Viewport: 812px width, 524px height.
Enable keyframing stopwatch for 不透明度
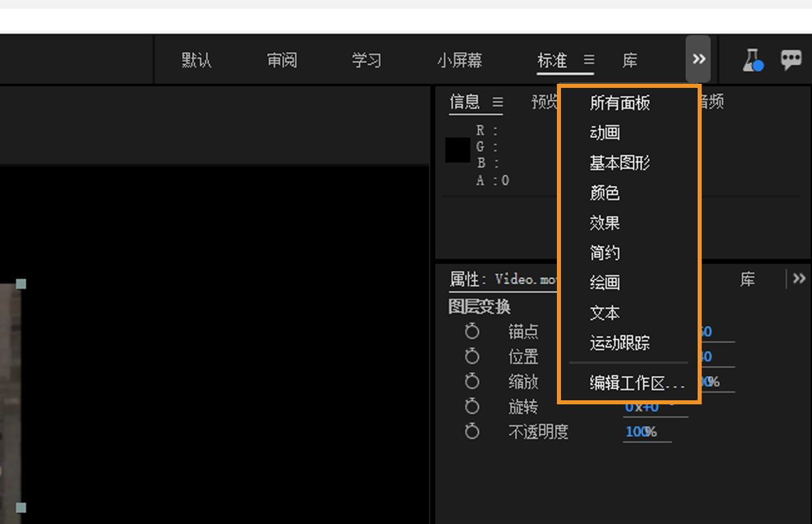(x=472, y=432)
